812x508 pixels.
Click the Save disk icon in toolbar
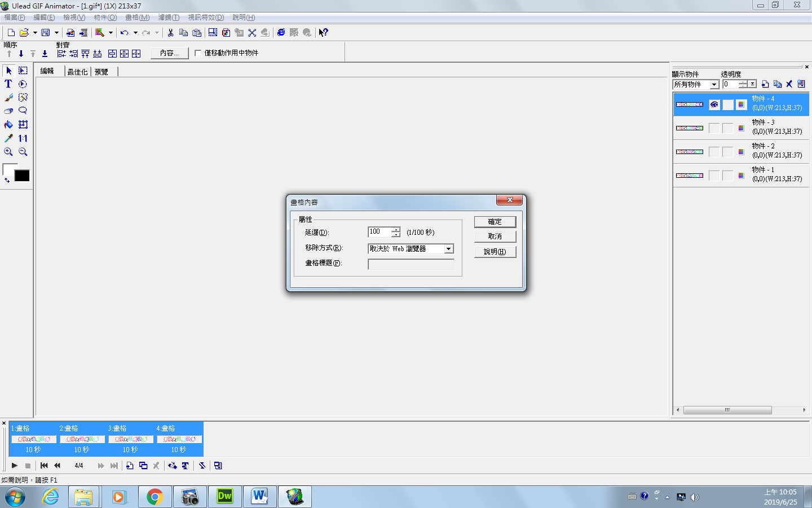coord(46,33)
